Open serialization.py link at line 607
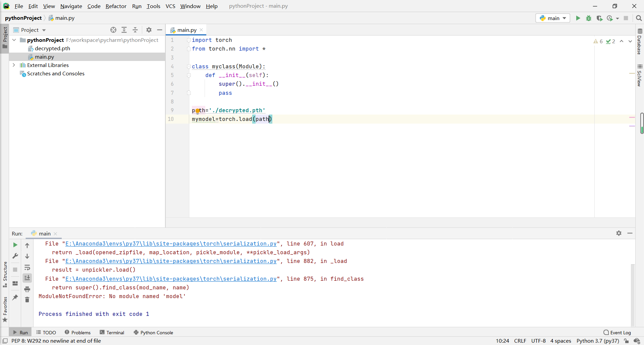The height and width of the screenshot is (345, 644). click(x=171, y=244)
